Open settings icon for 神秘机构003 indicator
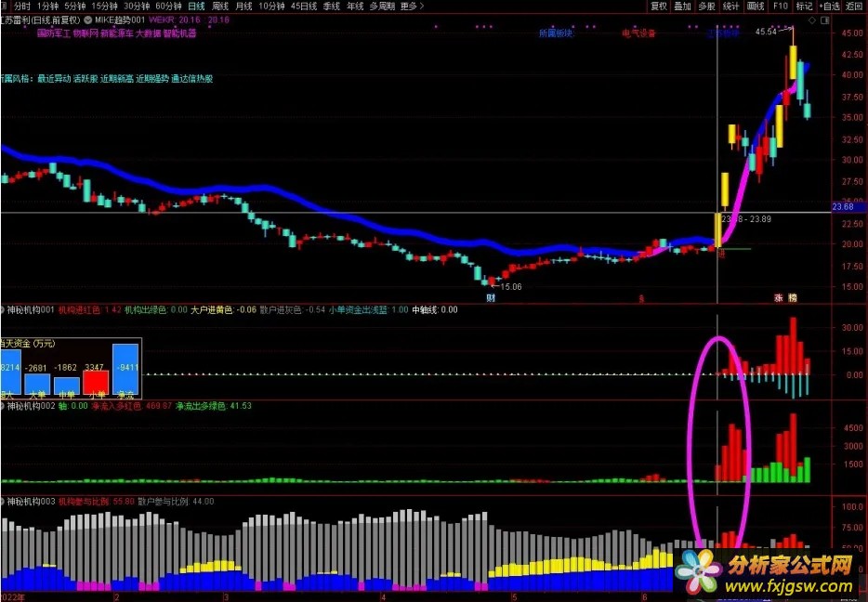The height and width of the screenshot is (602, 868). [x=2, y=502]
